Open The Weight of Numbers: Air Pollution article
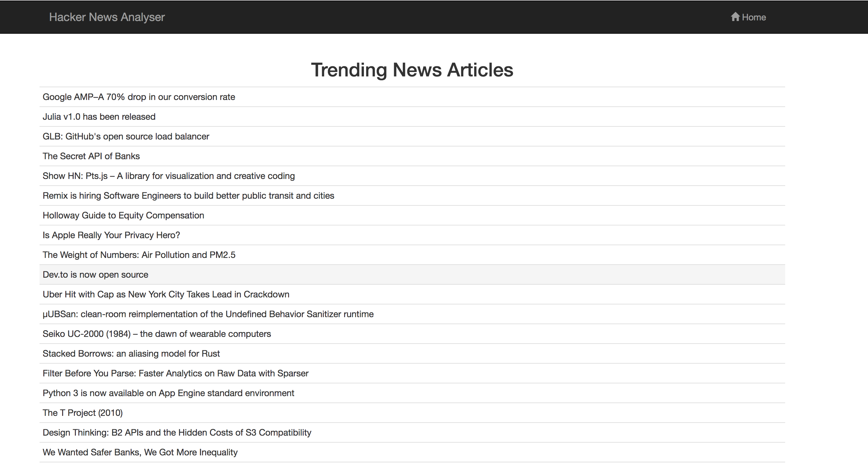This screenshot has width=868, height=463. (x=412, y=255)
